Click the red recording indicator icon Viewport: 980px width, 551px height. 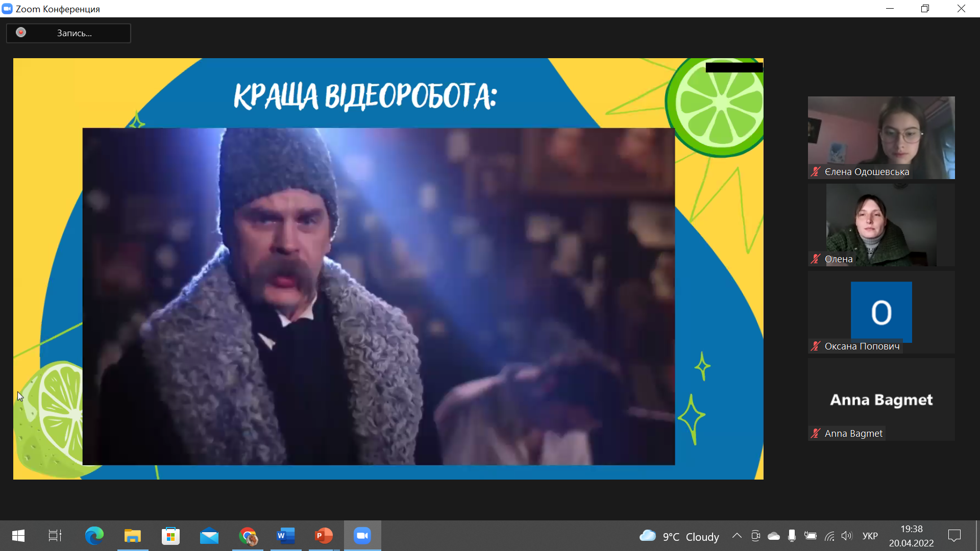click(21, 33)
